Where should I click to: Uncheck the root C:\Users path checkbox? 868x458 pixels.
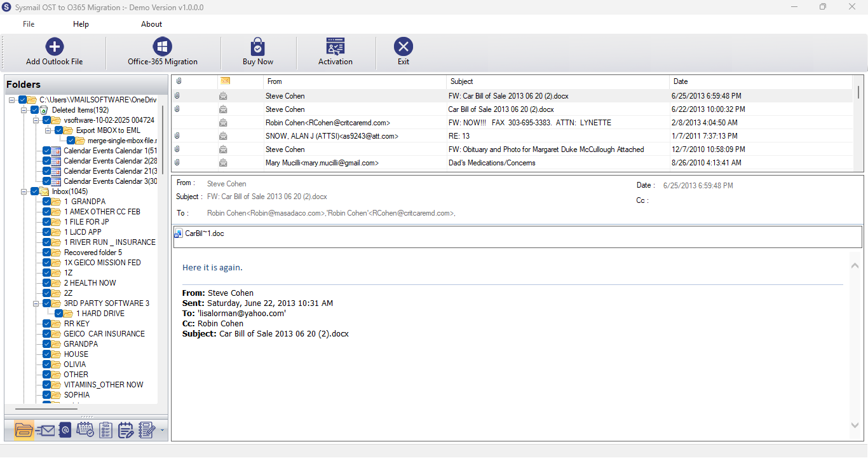point(23,100)
